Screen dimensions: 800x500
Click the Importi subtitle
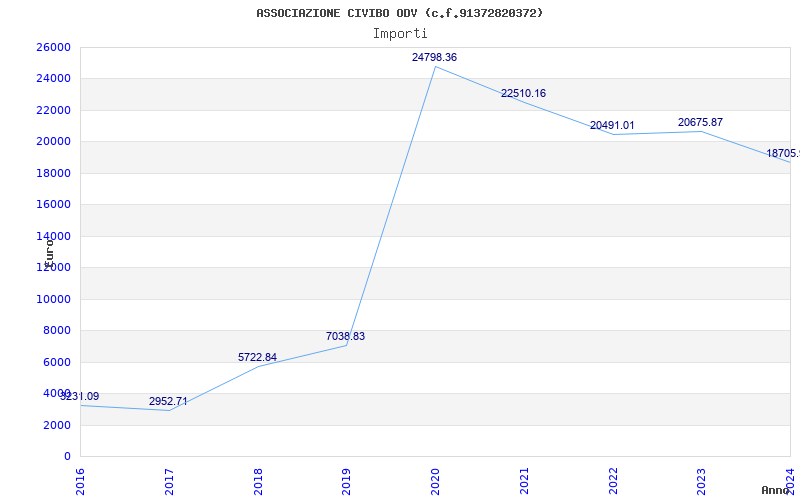400,34
